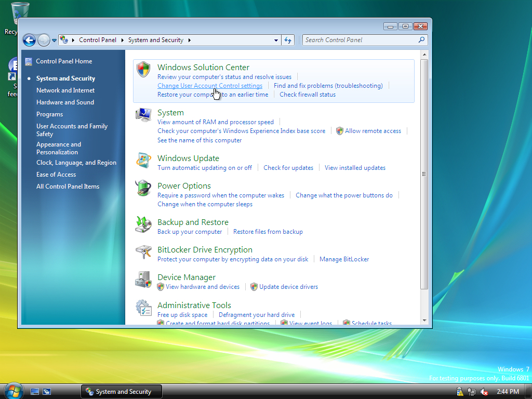Click the search magnifier icon
532x399 pixels.
click(x=421, y=39)
